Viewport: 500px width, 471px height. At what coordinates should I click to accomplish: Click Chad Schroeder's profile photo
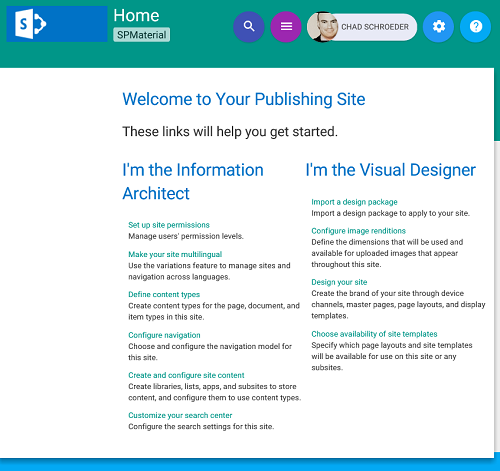click(x=322, y=27)
